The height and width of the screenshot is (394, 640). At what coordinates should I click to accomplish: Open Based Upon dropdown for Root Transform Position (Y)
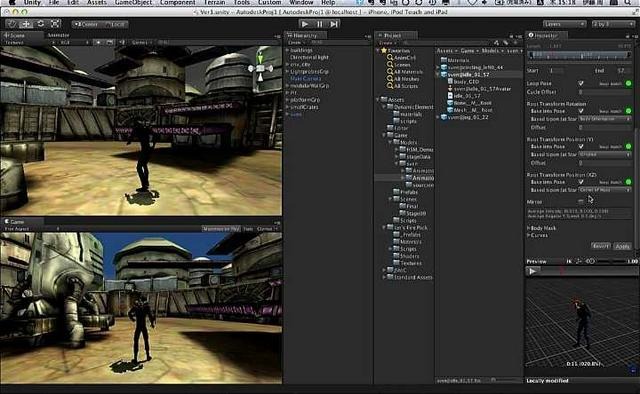tap(605, 154)
